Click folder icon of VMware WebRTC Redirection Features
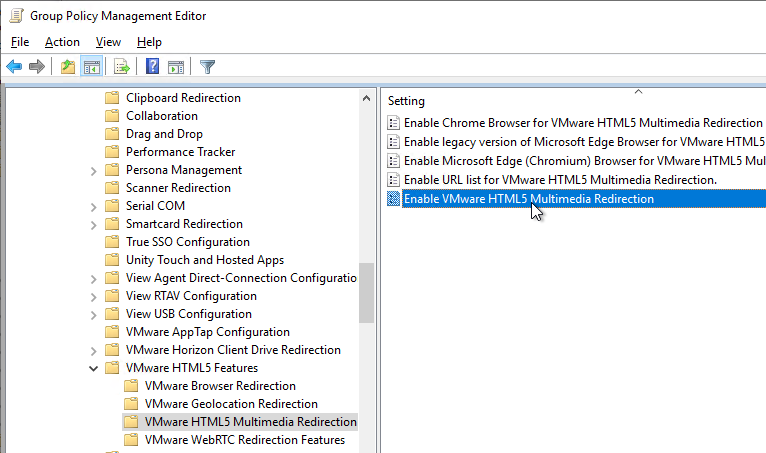The width and height of the screenshot is (766, 453). click(x=131, y=440)
